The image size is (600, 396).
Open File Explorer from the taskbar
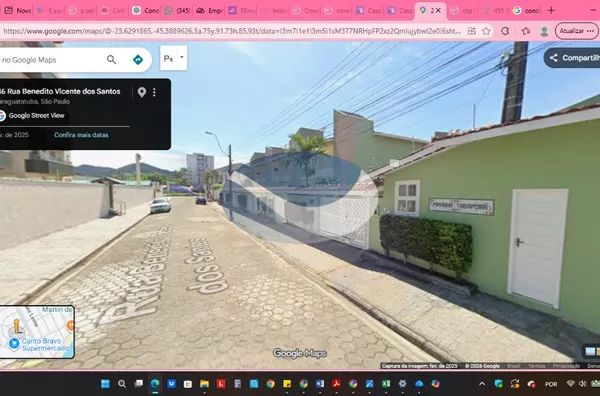tap(204, 383)
